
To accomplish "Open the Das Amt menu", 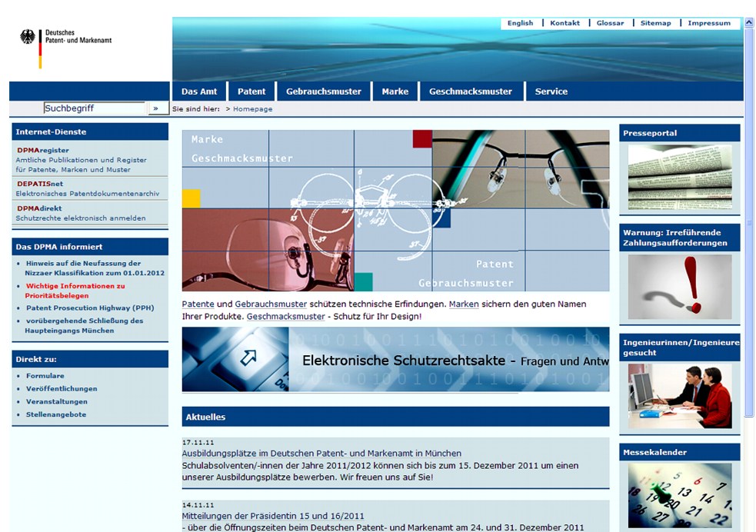I will 199,91.
